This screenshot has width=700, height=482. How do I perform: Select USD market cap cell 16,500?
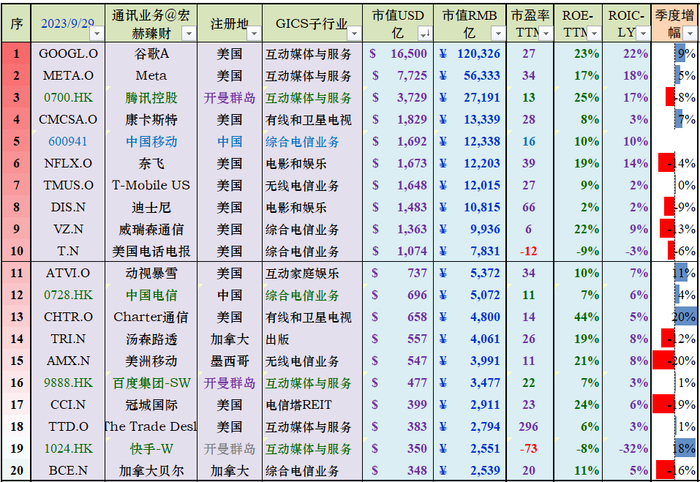click(x=398, y=54)
